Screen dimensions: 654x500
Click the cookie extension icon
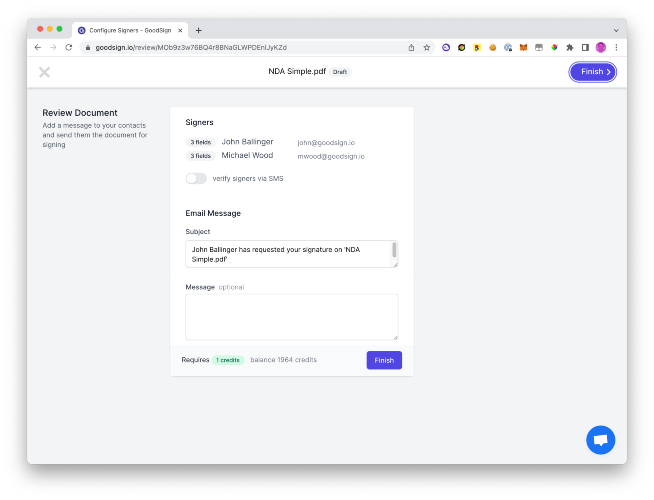click(x=493, y=48)
